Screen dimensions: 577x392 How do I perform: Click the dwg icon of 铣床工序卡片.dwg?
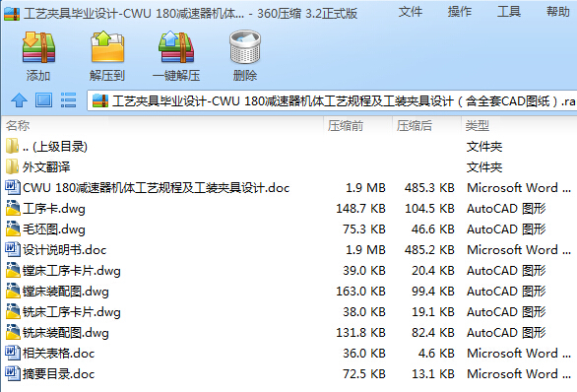13,311
